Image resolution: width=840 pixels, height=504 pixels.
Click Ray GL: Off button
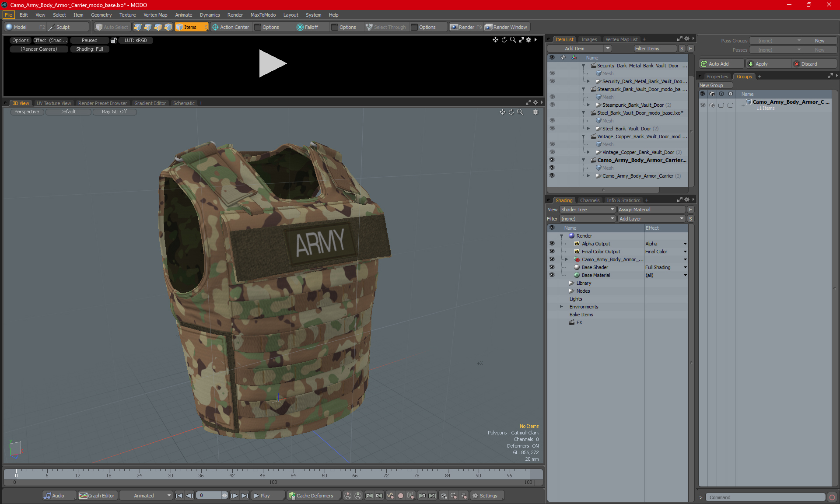pos(114,112)
